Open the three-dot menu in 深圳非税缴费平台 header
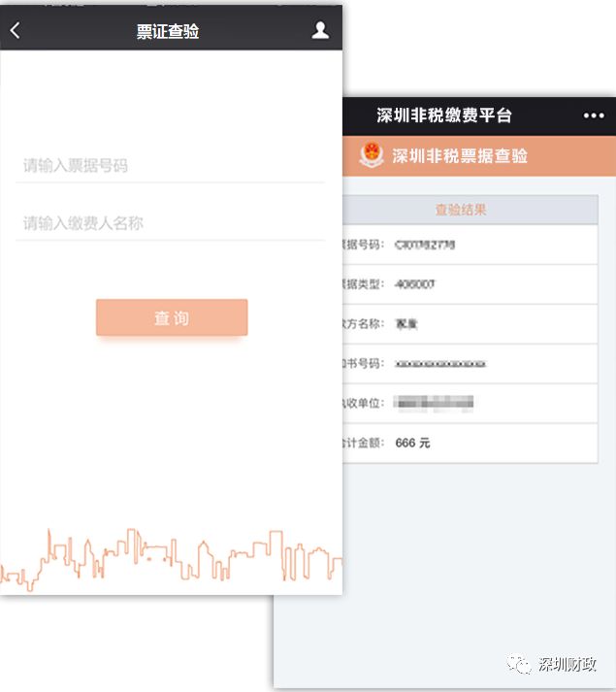 (594, 115)
